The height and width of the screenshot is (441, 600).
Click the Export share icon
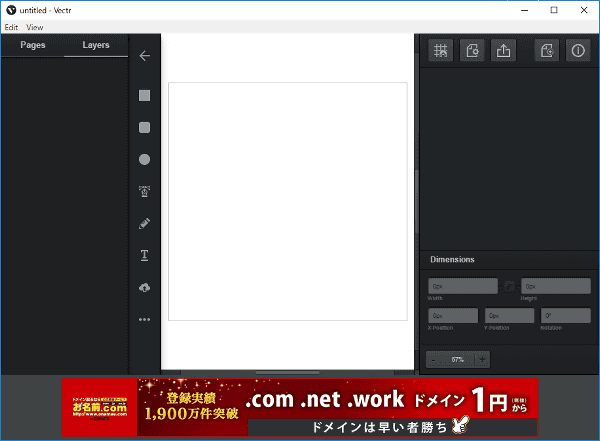coord(503,51)
